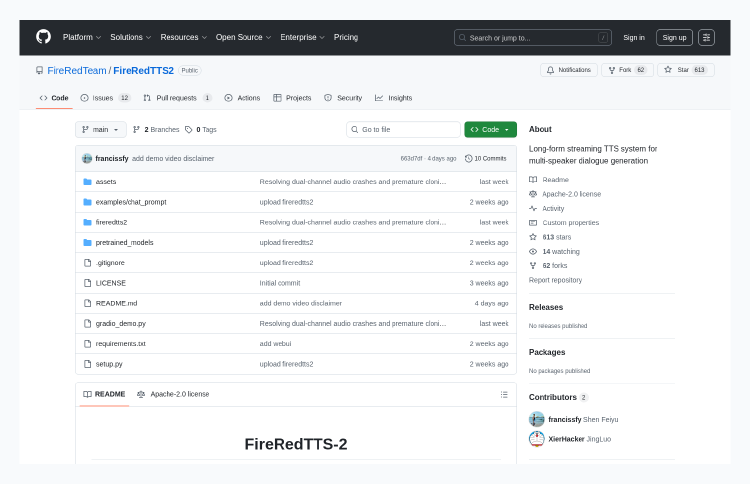Open the accessibility settings icon in header

pyautogui.click(x=706, y=37)
